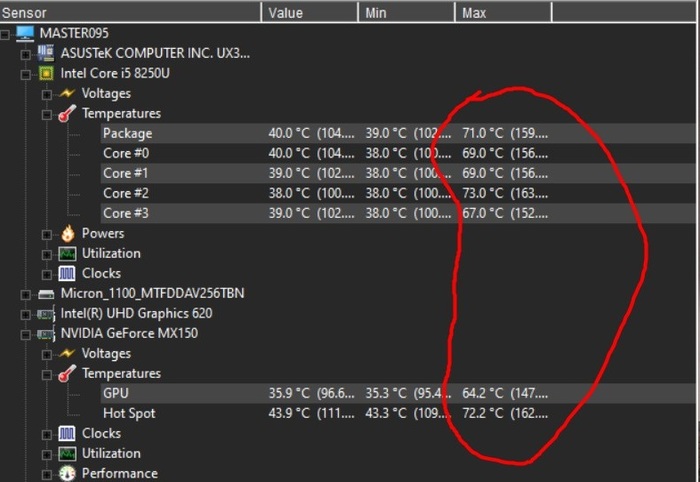This screenshot has width=700, height=482.
Task: Expand the Intel(R) UHD Graphics 620 node
Action: [25, 315]
